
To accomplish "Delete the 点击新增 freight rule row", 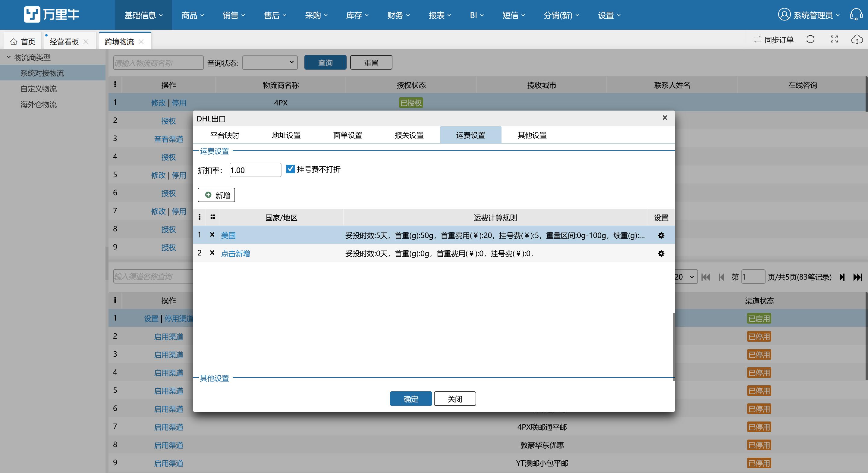I will [x=212, y=253].
